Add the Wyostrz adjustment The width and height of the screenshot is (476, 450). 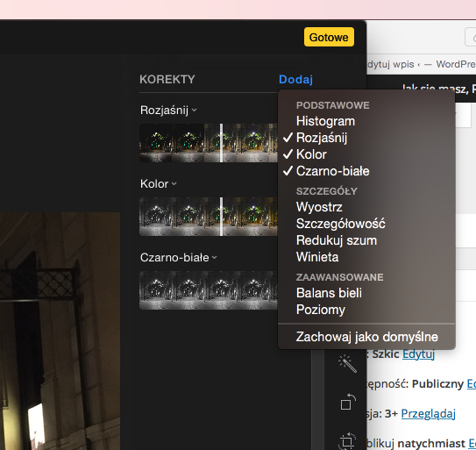coord(366,207)
